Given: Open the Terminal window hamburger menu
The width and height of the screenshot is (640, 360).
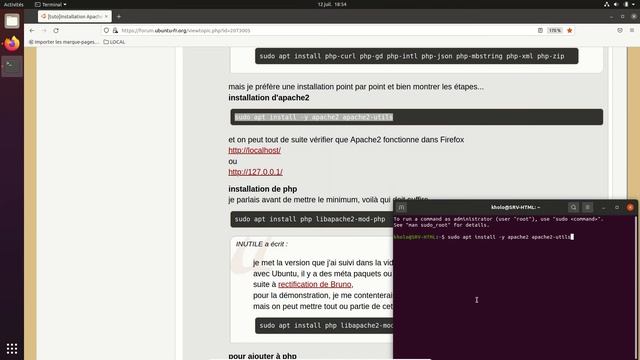Looking at the screenshot, I should tap(587, 207).
